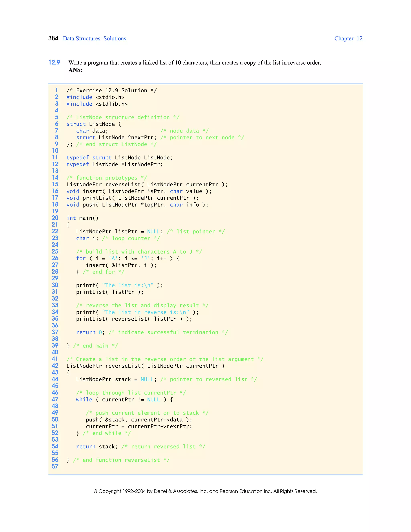411x532 pixels.
Task: Click comment '/* loop through list currentPtr */'
Action: 131,393
